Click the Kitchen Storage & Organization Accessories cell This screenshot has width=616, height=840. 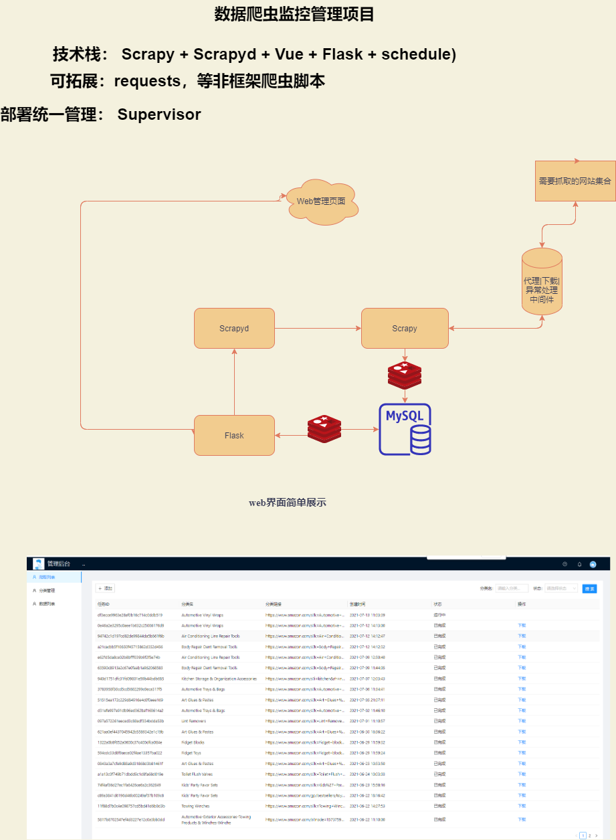click(x=219, y=678)
